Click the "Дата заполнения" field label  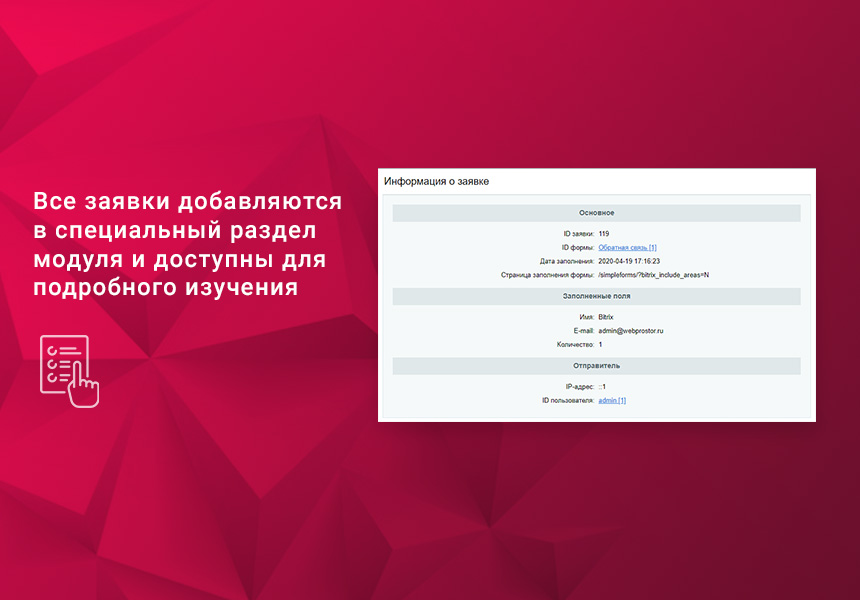click(x=565, y=261)
